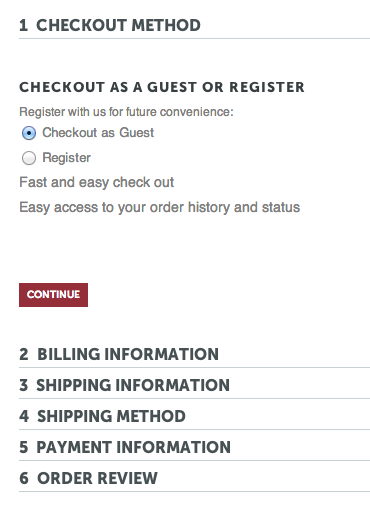Image resolution: width=370 pixels, height=513 pixels.
Task: Click the 'Checkout as a Guest or Register' subheading
Action: [x=162, y=87]
